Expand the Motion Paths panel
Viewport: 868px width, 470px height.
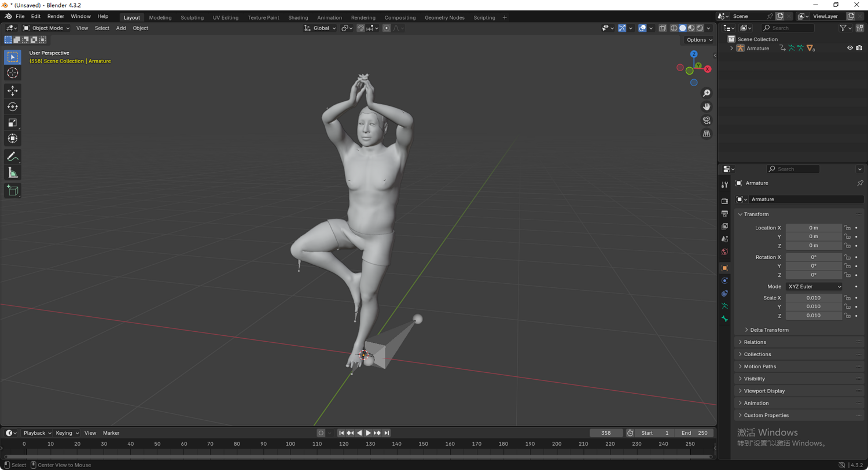[800, 367]
